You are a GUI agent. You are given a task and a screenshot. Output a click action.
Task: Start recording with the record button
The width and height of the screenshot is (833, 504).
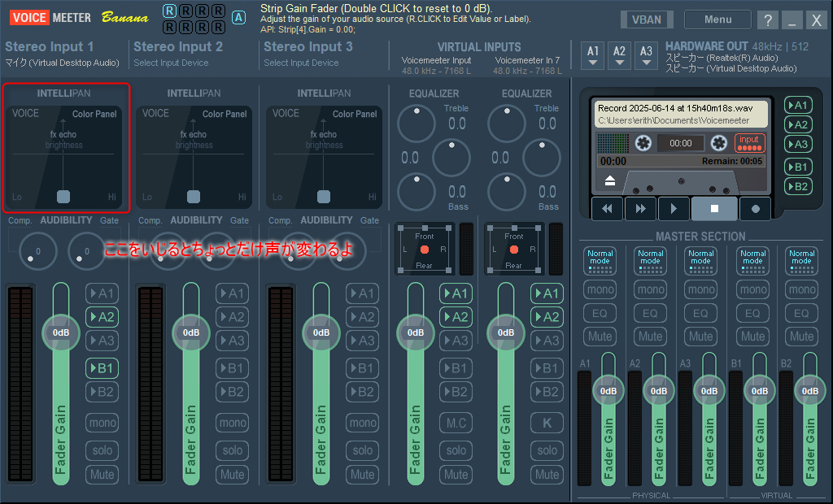point(756,209)
